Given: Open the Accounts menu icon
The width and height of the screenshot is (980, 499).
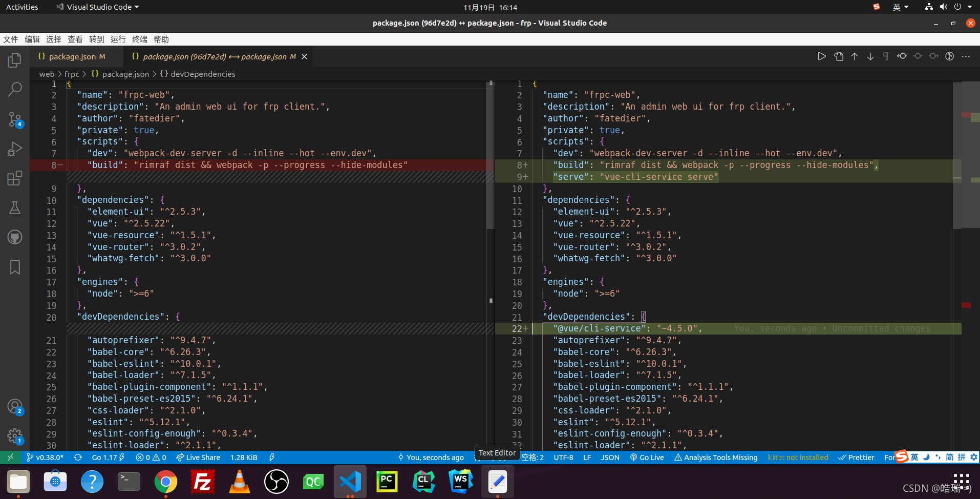Looking at the screenshot, I should [15, 407].
